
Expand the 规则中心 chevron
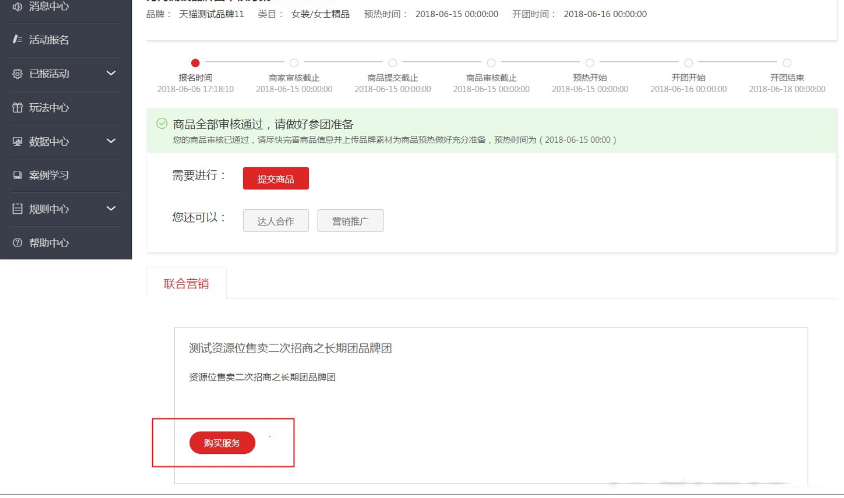click(111, 208)
